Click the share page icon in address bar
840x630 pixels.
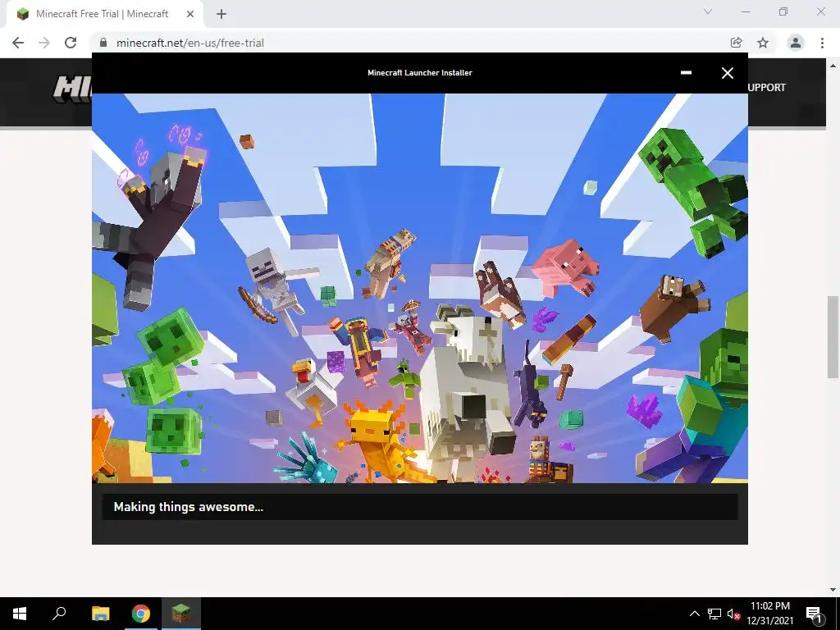(x=736, y=43)
